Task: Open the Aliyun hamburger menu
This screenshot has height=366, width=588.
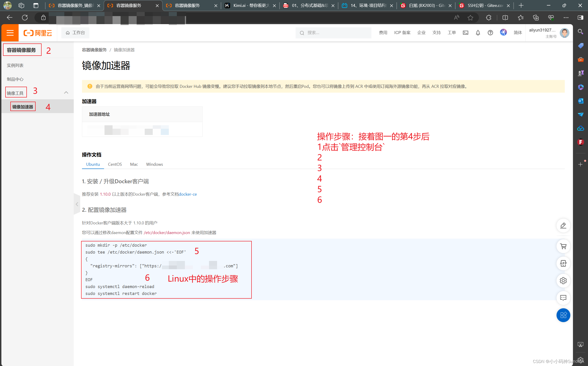Action: [10, 33]
